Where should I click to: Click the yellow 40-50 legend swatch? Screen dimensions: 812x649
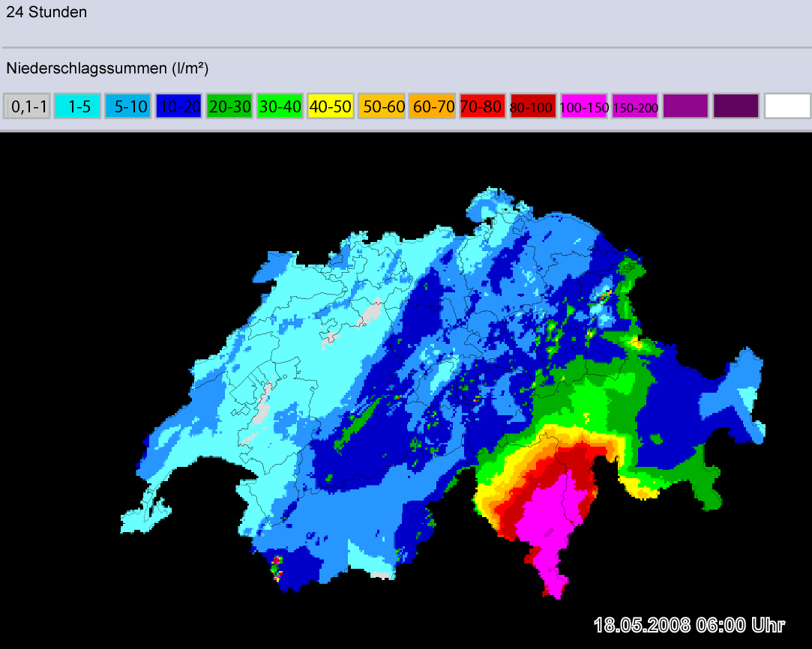pyautogui.click(x=331, y=106)
